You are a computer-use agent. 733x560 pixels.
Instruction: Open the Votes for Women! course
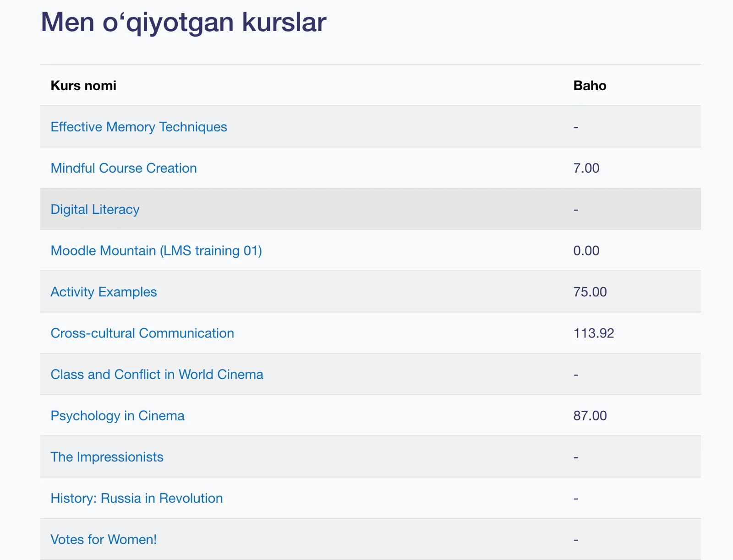click(x=104, y=539)
